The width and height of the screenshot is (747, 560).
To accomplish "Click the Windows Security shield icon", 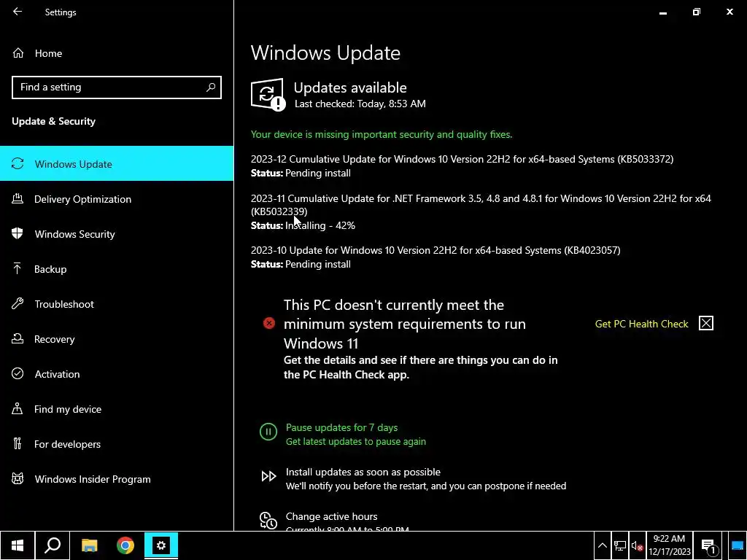I will click(x=18, y=234).
